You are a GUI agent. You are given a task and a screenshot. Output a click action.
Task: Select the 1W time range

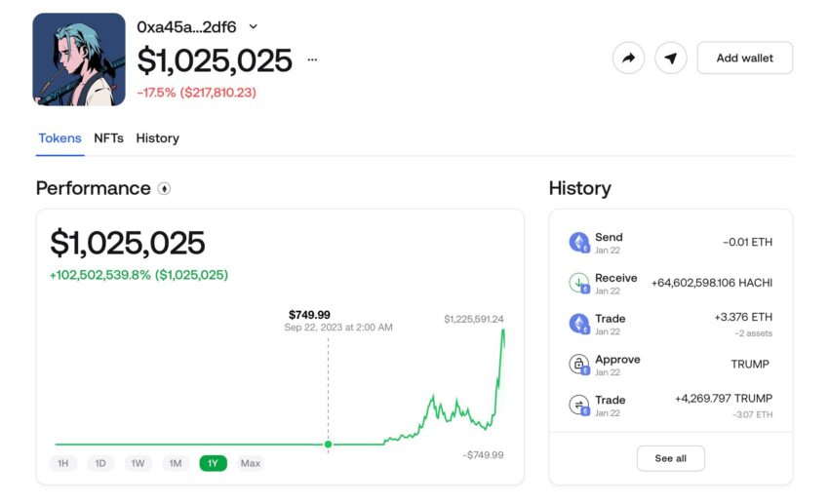[x=138, y=463]
